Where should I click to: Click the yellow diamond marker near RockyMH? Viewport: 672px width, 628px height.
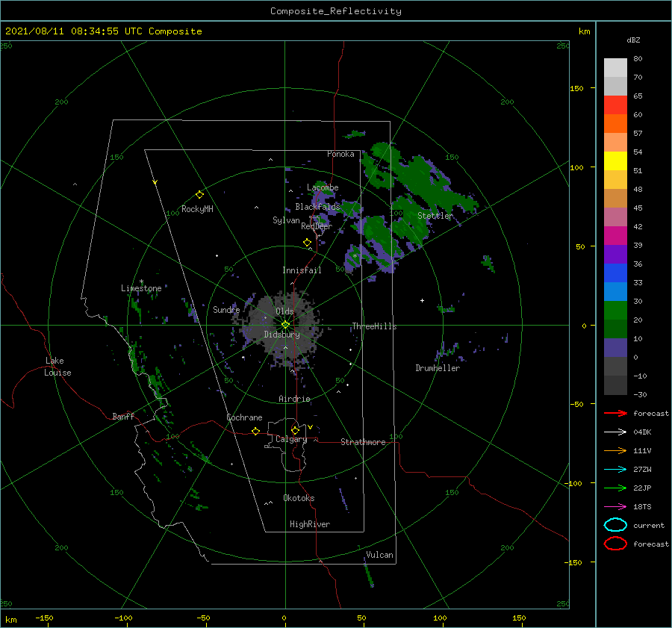[x=199, y=195]
